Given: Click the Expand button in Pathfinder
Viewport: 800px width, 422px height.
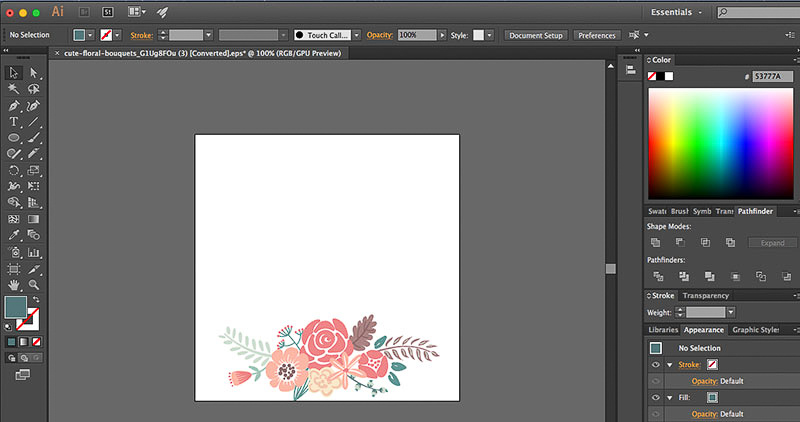Looking at the screenshot, I should (x=772, y=243).
